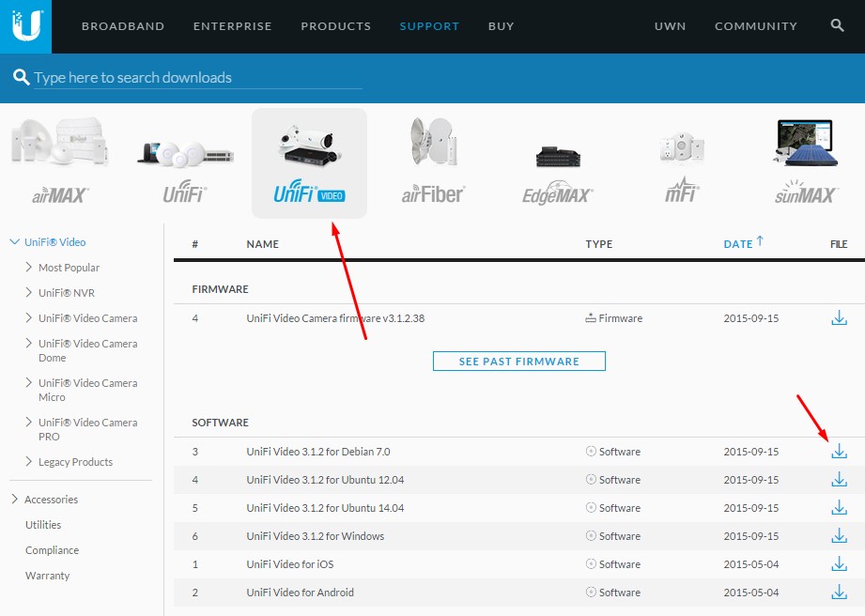This screenshot has height=616, width=865.
Task: Collapse the UniFi® Video tree section
Action: coord(14,241)
